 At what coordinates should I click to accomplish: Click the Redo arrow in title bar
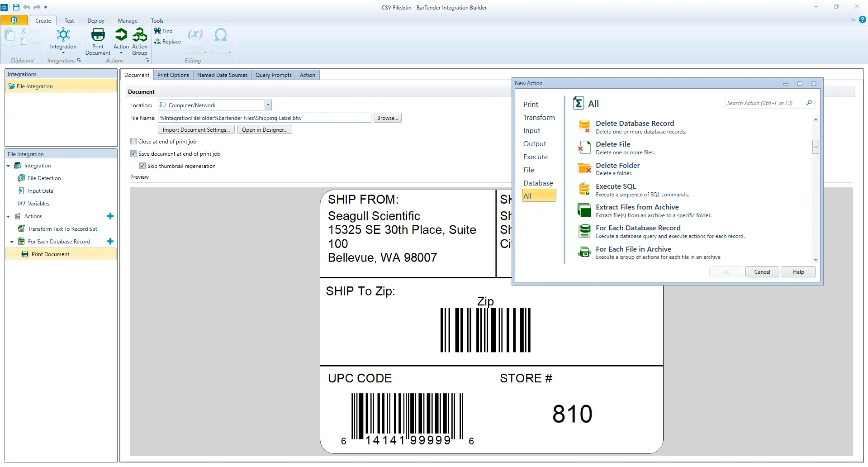[37, 7]
